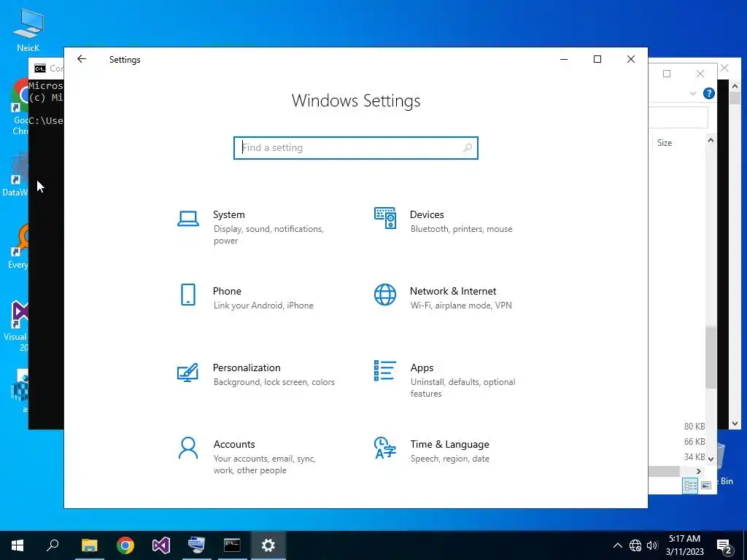Click the Personalization title text

click(247, 367)
